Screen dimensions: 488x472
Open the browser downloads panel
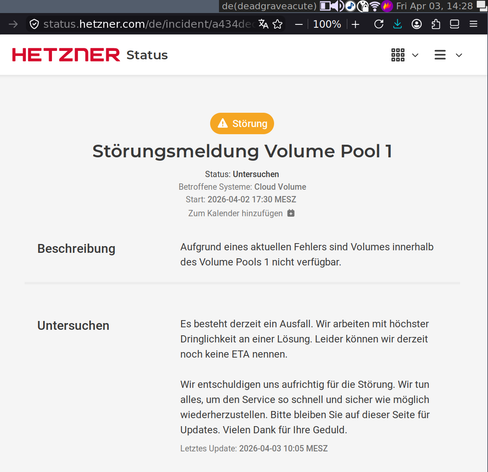pyautogui.click(x=397, y=24)
